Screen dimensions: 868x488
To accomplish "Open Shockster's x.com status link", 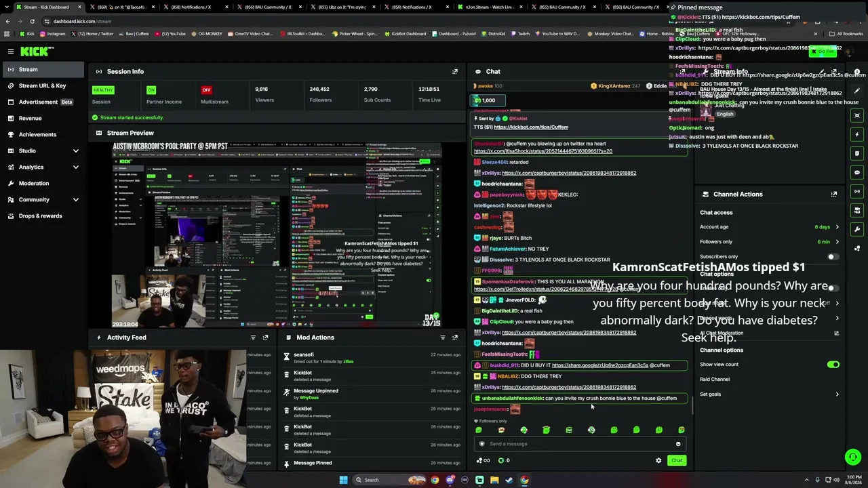I will coord(543,151).
